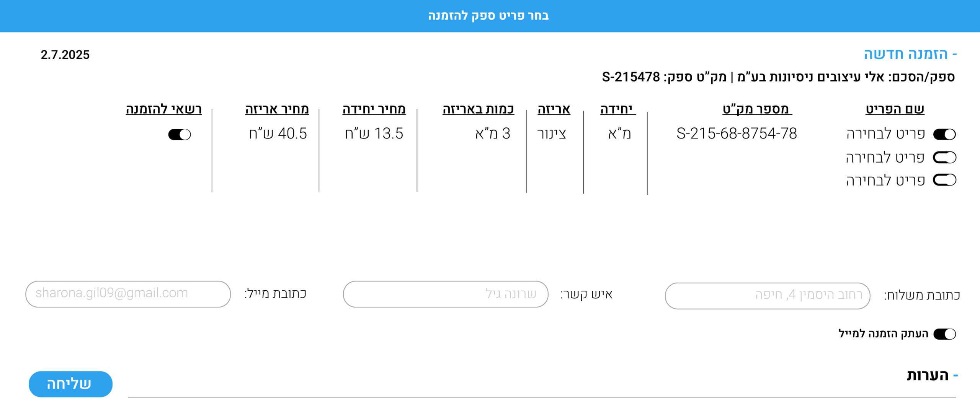Enable the second 'פריט לבחירה' item switch

944,157
